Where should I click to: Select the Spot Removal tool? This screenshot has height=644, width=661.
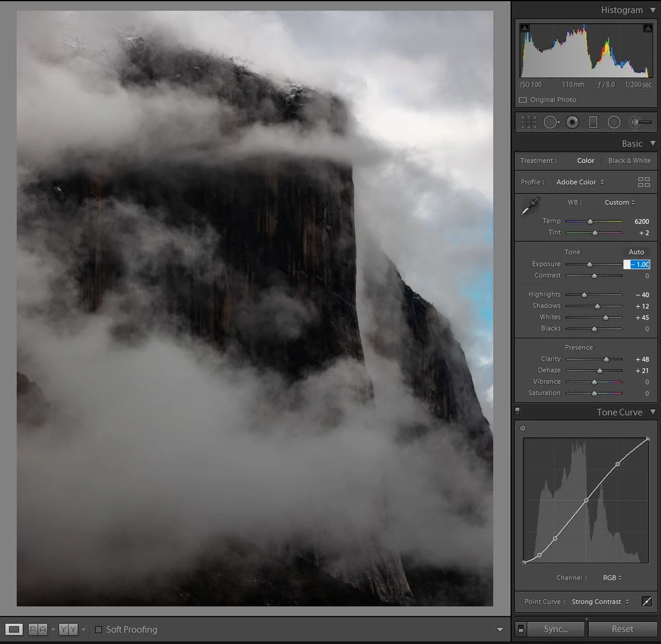pyautogui.click(x=551, y=122)
